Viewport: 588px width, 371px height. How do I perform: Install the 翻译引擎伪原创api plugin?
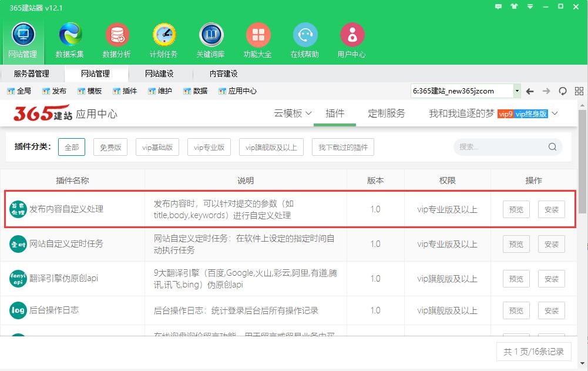(x=552, y=279)
